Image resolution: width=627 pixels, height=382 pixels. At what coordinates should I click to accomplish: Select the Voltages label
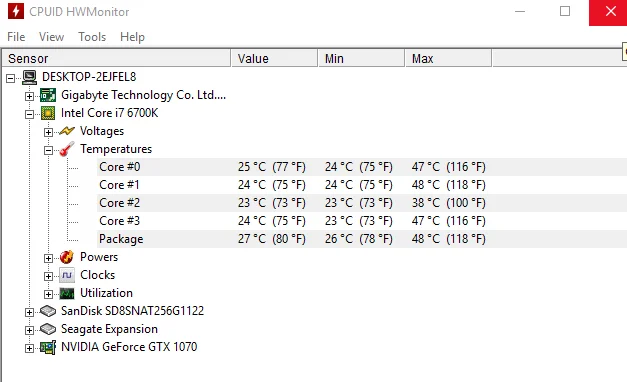[x=102, y=131]
